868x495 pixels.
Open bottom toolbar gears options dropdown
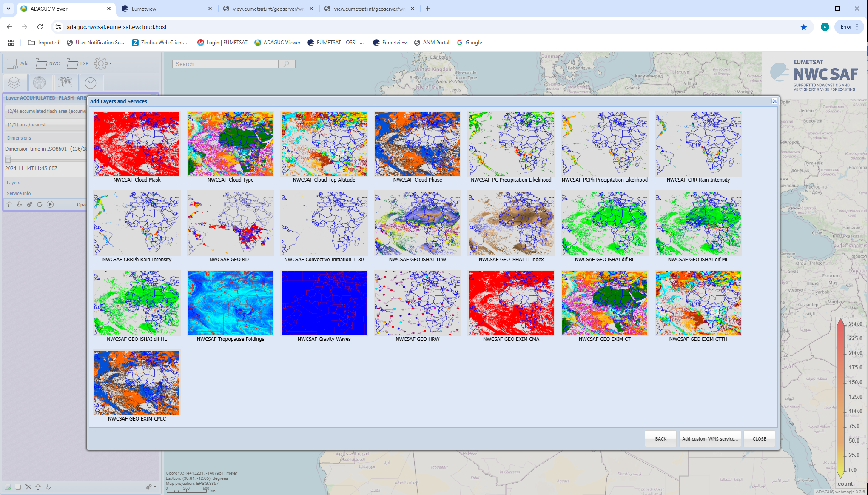pyautogui.click(x=151, y=487)
